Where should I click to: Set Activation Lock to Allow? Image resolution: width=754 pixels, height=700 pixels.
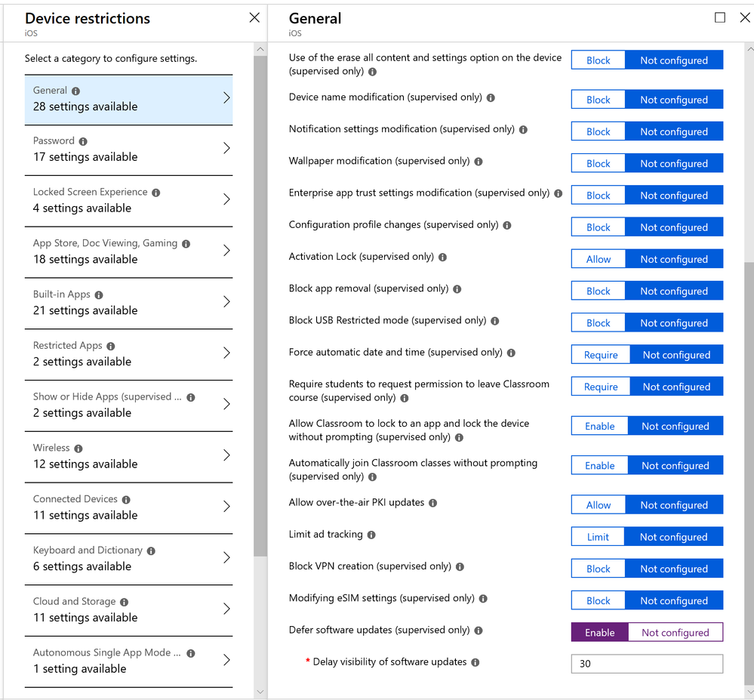599,259
